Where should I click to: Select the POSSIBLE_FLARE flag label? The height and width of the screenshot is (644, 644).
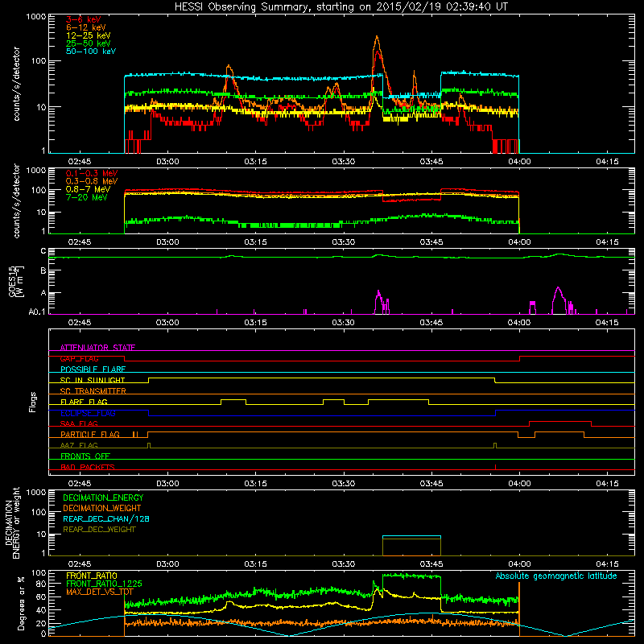pyautogui.click(x=93, y=369)
